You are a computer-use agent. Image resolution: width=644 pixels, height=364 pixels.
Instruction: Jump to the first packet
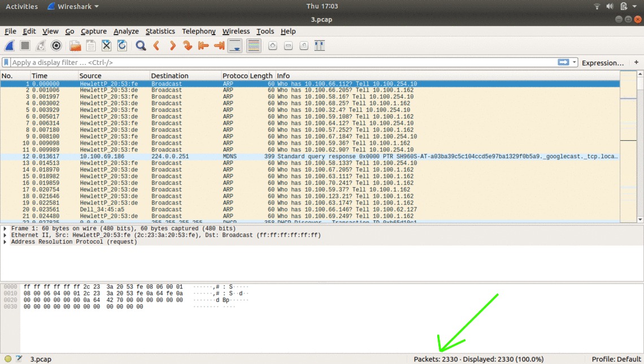[203, 46]
